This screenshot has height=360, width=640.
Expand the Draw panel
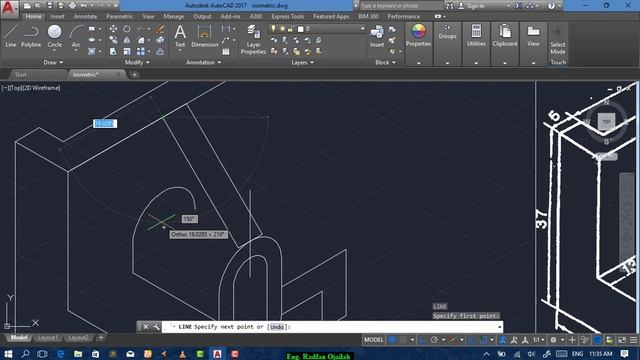click(x=53, y=62)
